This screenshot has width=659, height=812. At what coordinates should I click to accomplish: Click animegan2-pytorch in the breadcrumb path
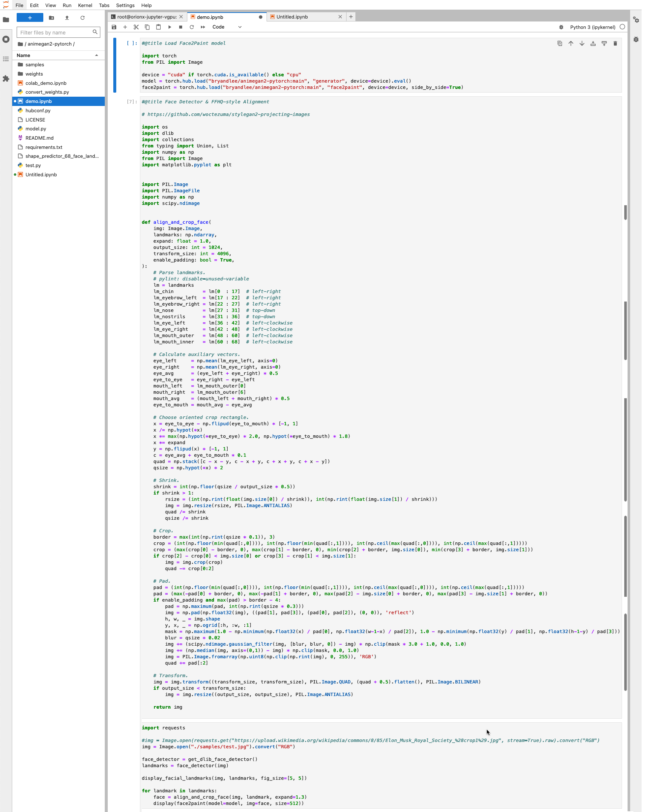[49, 44]
